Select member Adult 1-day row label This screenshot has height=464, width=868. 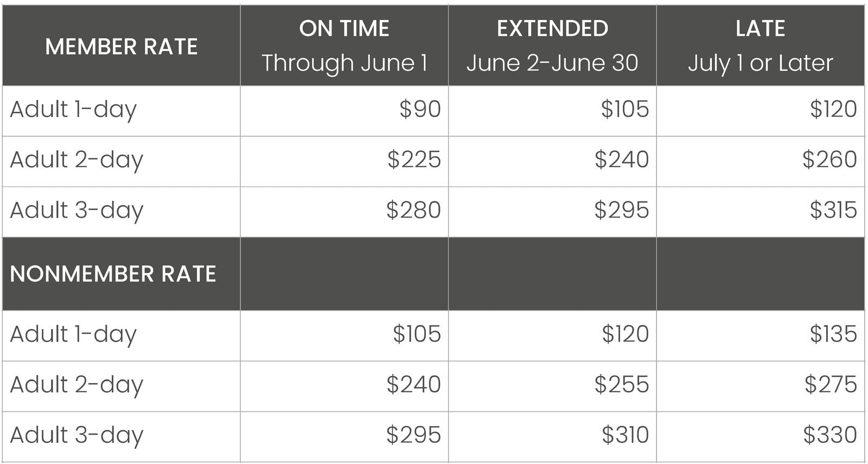(73, 110)
